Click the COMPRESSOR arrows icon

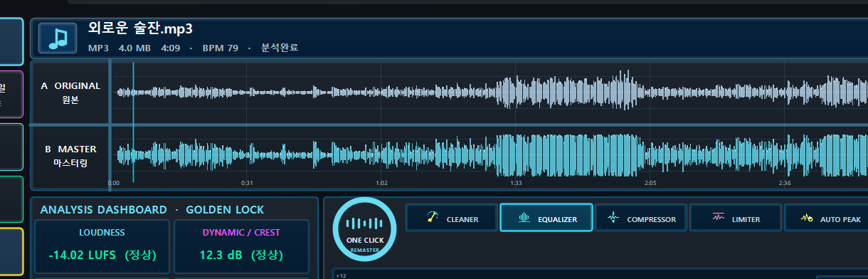(x=614, y=218)
